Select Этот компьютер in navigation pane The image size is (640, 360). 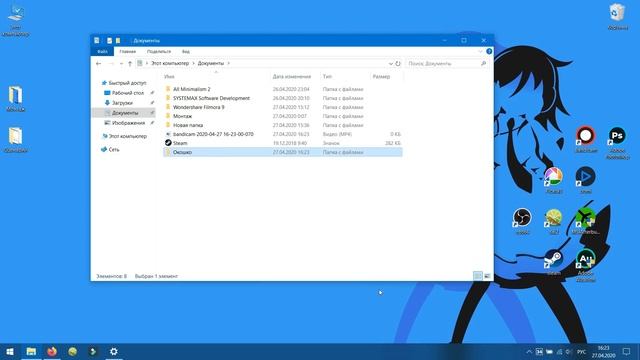pyautogui.click(x=127, y=136)
